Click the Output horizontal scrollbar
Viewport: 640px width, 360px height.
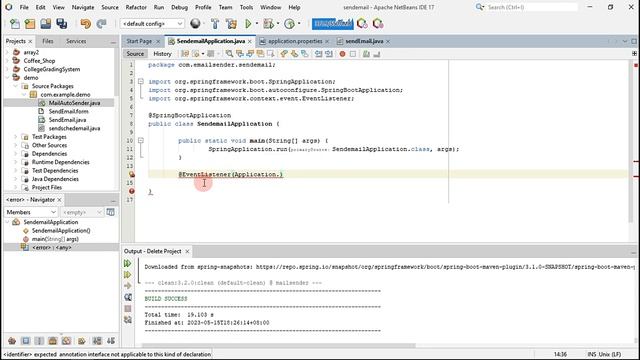tap(279, 345)
